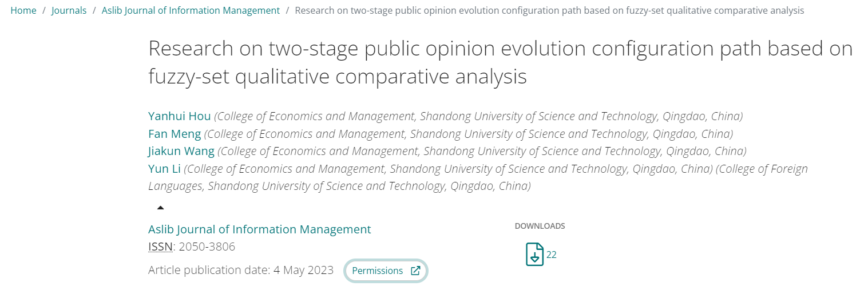Image resolution: width=868 pixels, height=298 pixels.
Task: Open author Yanhui Hou's profile
Action: coord(179,116)
